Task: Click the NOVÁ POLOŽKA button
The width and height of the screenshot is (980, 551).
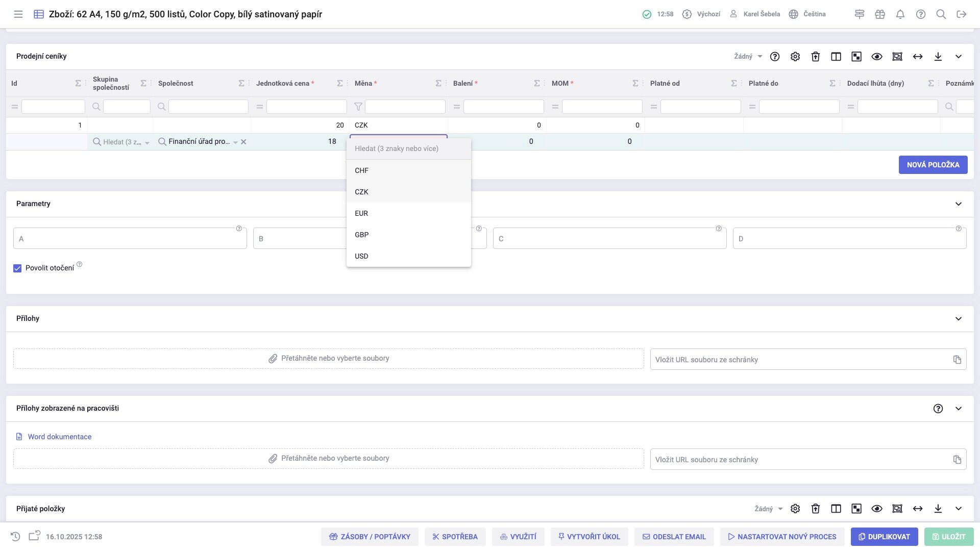Action: (933, 165)
